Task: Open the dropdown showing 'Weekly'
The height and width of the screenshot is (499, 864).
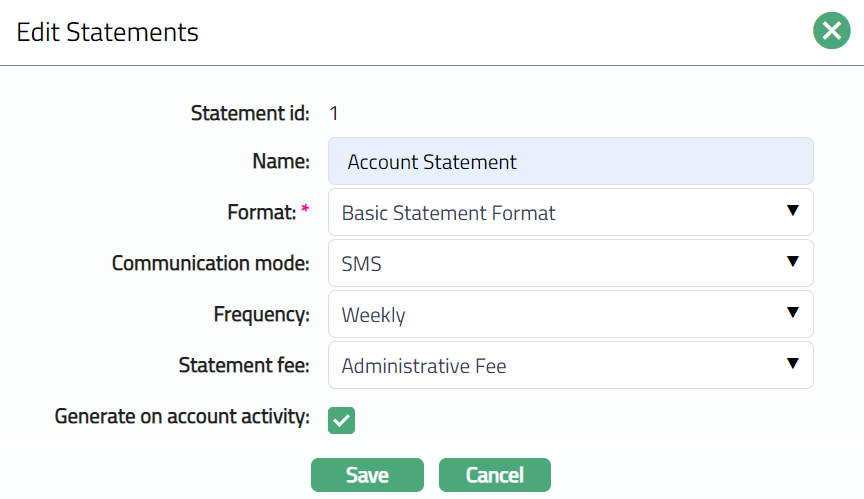Action: click(x=570, y=315)
